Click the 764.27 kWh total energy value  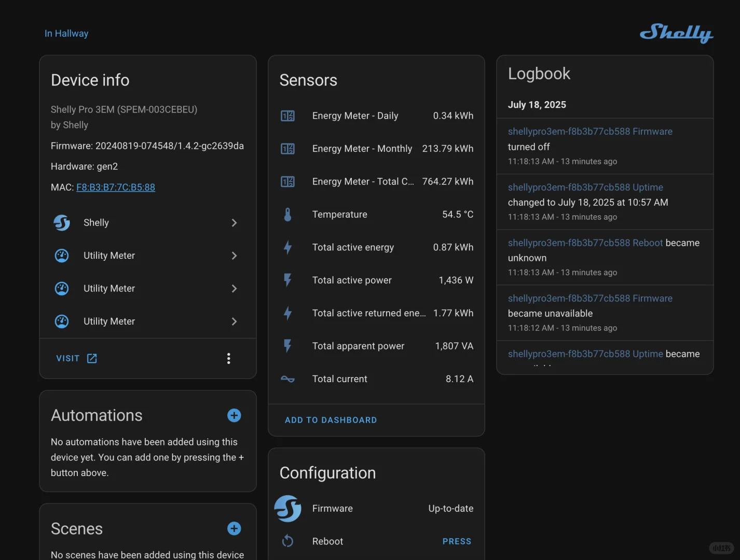point(448,181)
